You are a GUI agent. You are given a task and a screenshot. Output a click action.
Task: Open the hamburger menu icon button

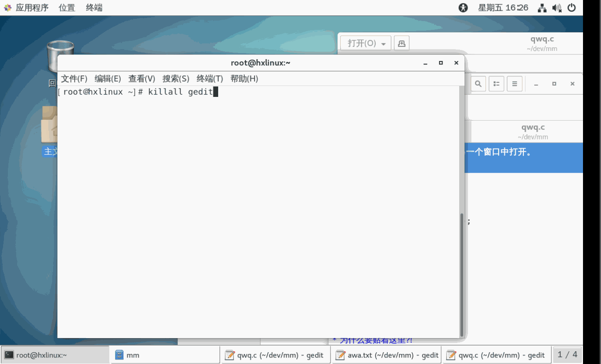pyautogui.click(x=515, y=84)
